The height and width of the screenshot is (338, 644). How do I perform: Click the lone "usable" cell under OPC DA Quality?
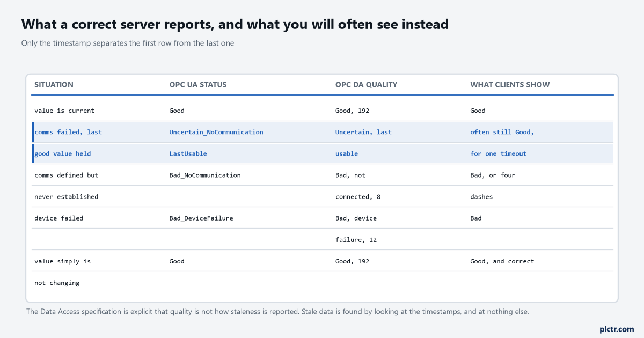tap(347, 153)
